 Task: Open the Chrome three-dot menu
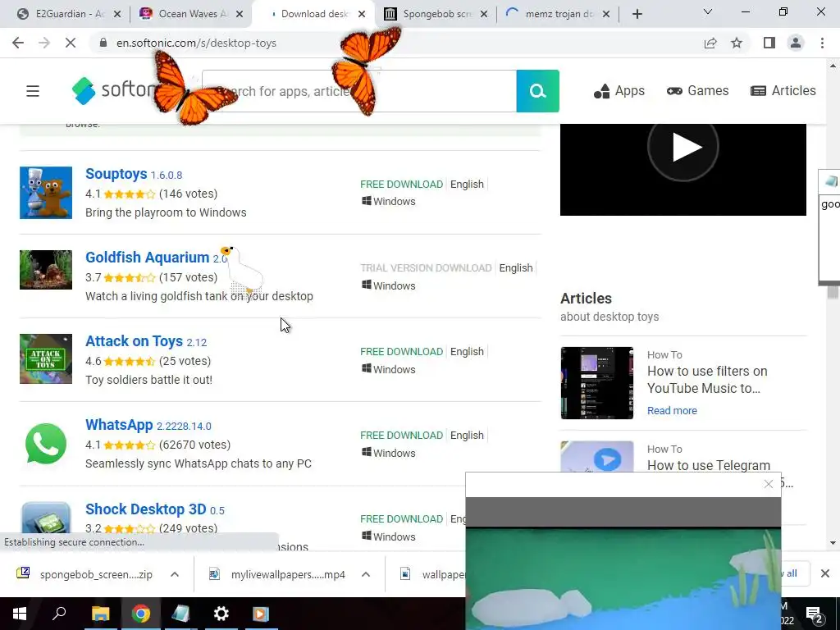[822, 43]
